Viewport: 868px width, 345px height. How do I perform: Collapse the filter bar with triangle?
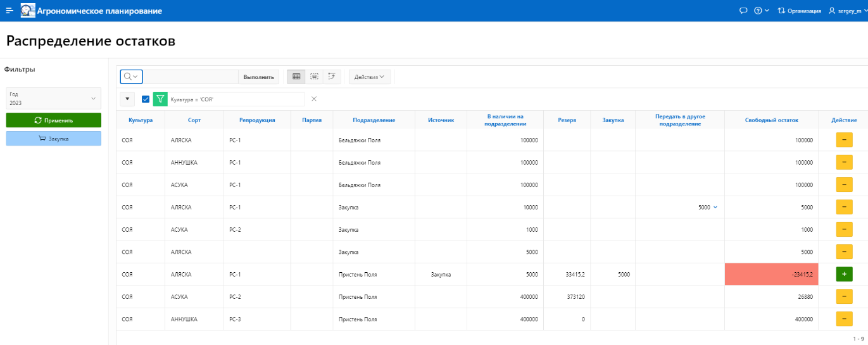(127, 99)
